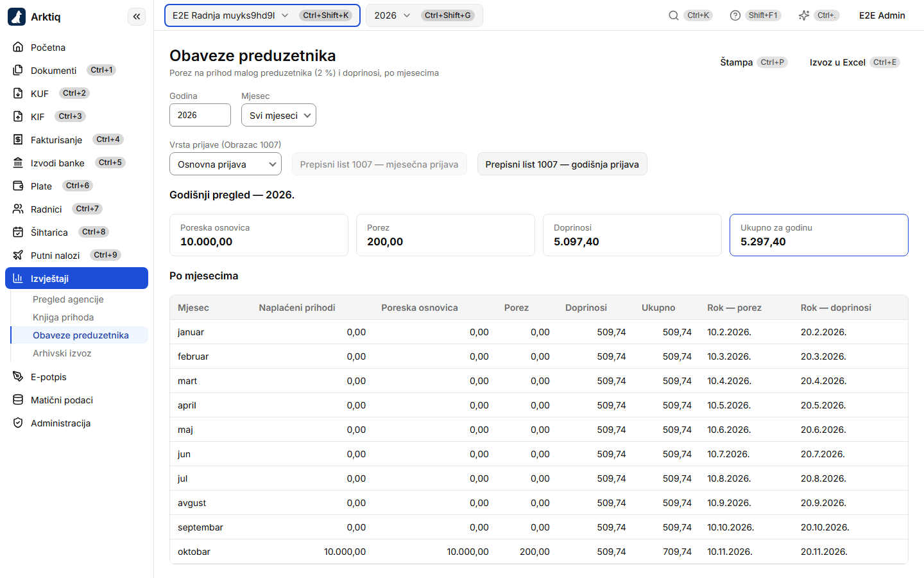Open Putni nalozi plane icon
This screenshot has width=924, height=578.
pos(18,255)
